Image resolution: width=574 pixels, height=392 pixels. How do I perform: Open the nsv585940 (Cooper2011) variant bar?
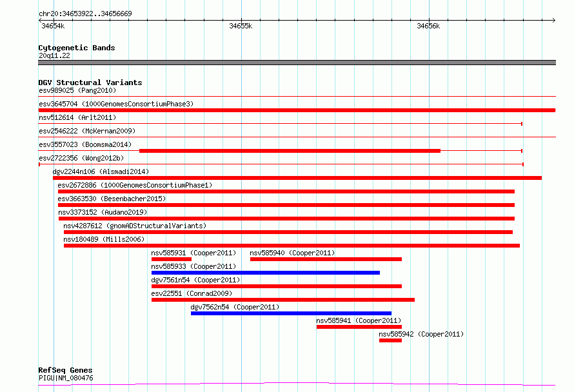pos(326,259)
